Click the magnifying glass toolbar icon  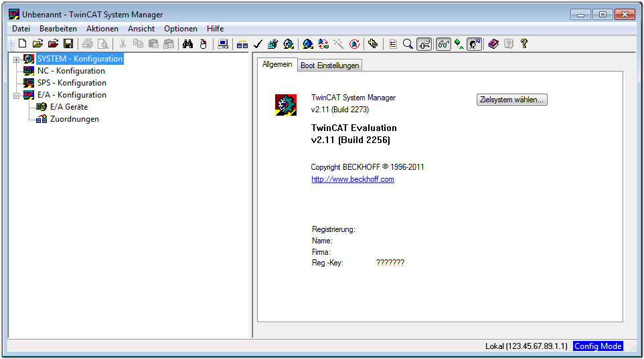tap(408, 44)
